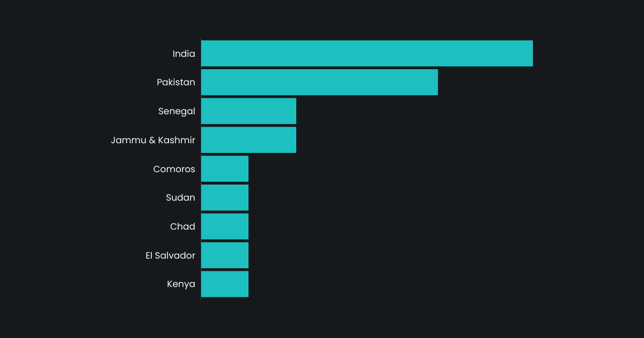Click the Senegal label text
The width and height of the screenshot is (644, 338).
tap(177, 112)
